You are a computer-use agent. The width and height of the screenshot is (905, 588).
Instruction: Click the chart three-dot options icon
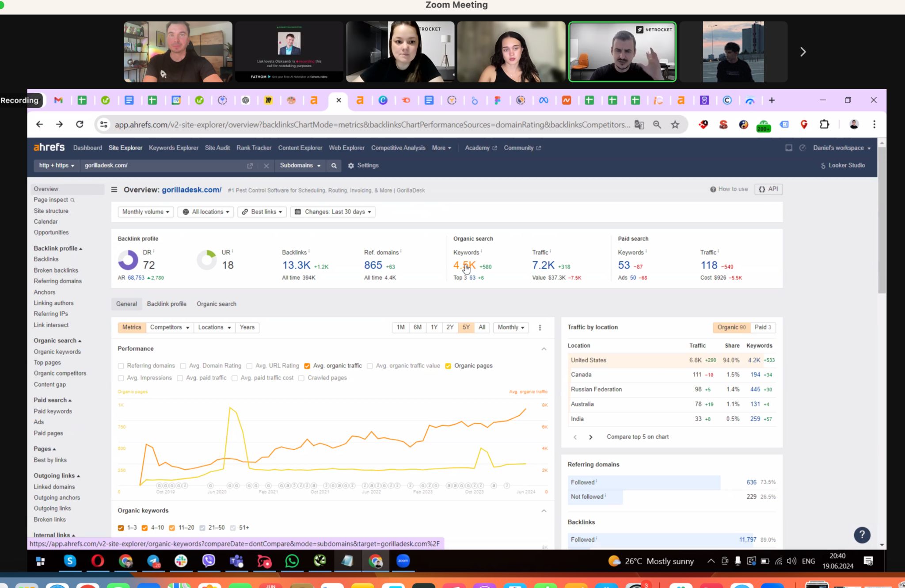click(x=540, y=327)
